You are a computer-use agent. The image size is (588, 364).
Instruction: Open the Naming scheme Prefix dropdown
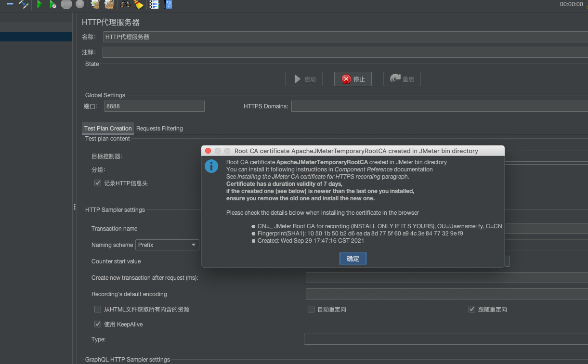167,245
